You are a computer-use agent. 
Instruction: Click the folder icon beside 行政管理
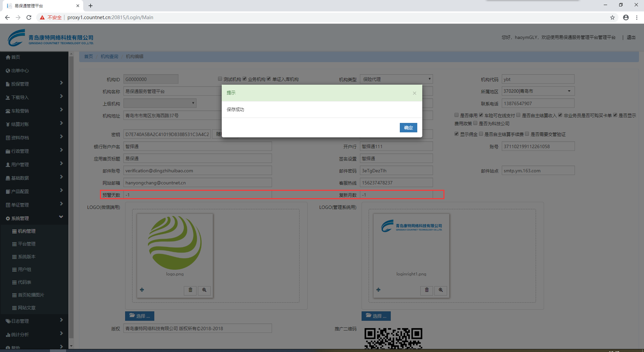(x=8, y=151)
